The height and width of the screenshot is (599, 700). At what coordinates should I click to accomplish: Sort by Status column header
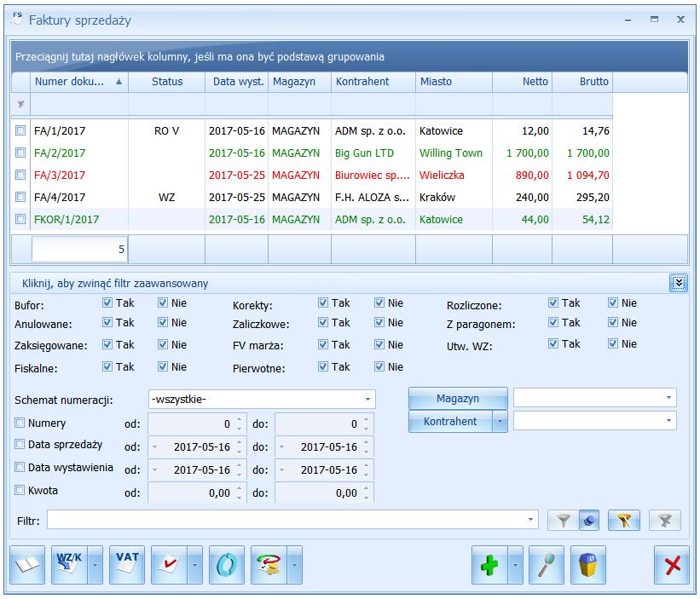pyautogui.click(x=167, y=82)
